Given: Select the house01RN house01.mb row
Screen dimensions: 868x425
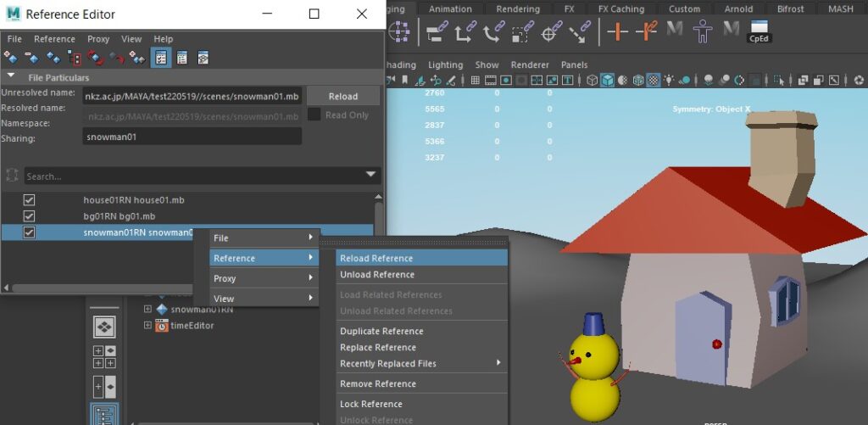Looking at the screenshot, I should pos(187,200).
